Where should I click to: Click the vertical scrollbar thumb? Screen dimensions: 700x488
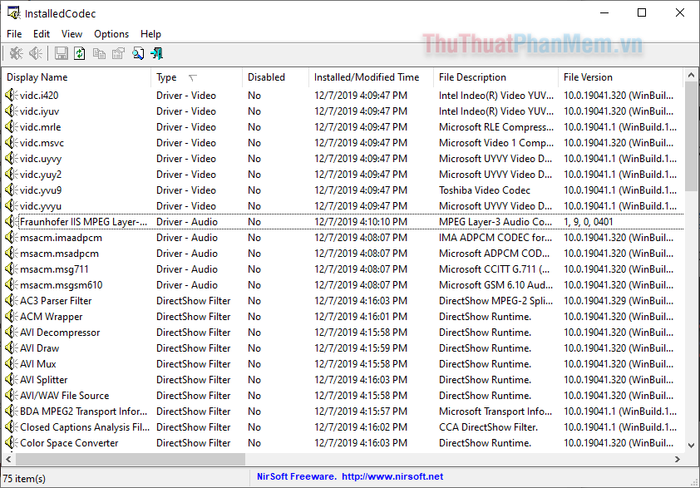coord(691,137)
